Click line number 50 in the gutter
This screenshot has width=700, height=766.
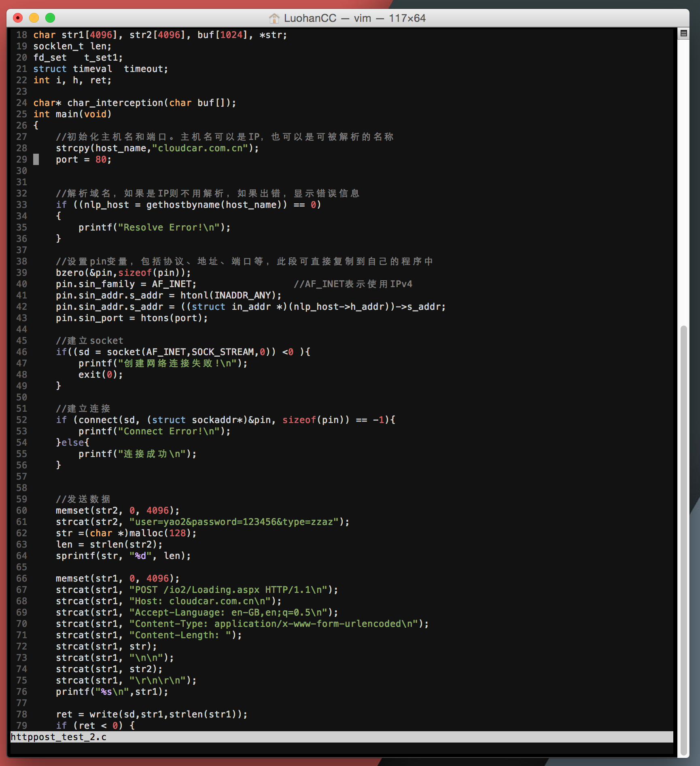pyautogui.click(x=21, y=397)
